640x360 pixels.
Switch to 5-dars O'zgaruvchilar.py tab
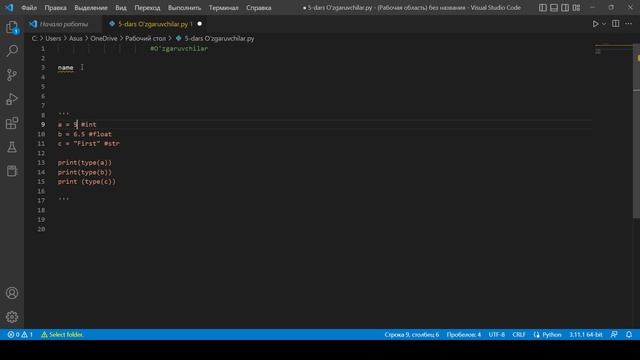(155, 24)
